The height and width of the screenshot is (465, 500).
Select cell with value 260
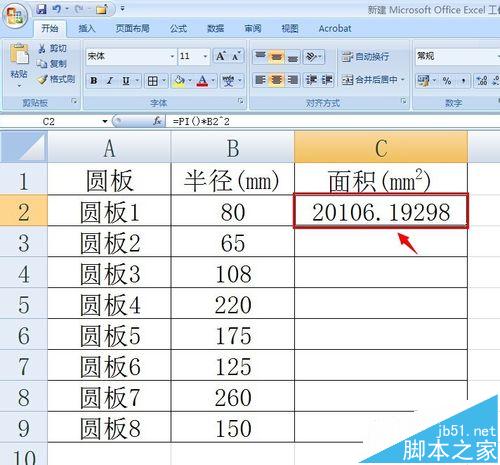click(233, 397)
